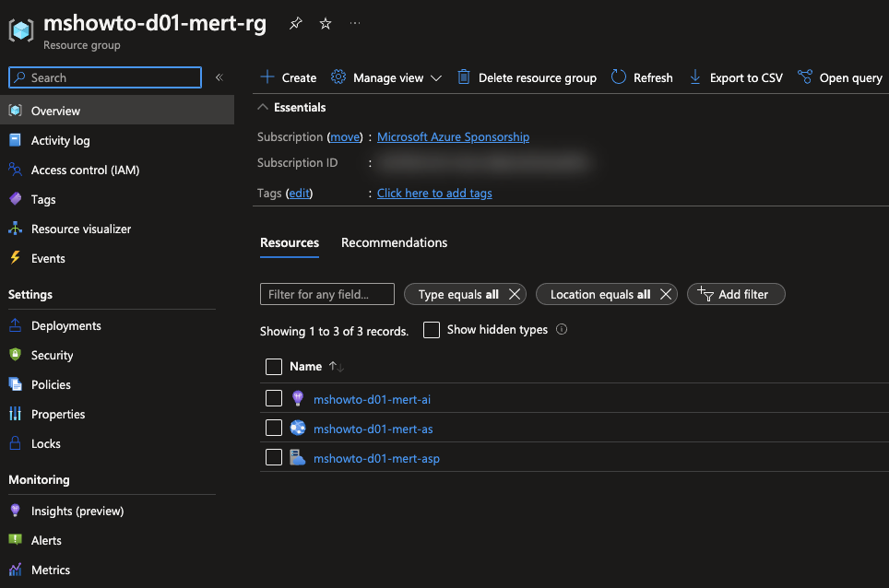Click the Properties icon
The height and width of the screenshot is (588, 889).
[16, 414]
